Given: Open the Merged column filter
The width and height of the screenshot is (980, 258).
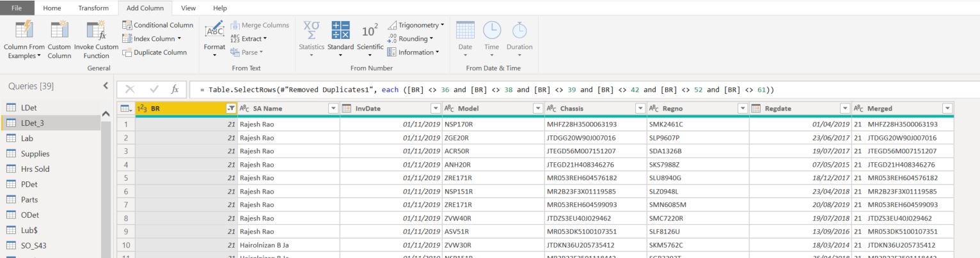Looking at the screenshot, I should pyautogui.click(x=947, y=109).
